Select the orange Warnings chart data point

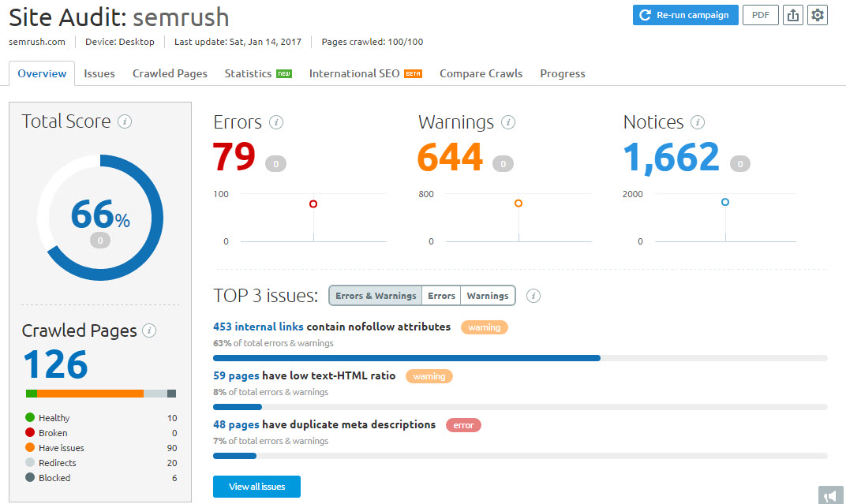(518, 203)
